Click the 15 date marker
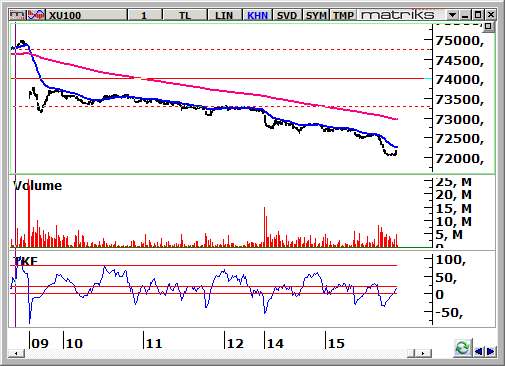This screenshot has height=366, width=505. point(336,343)
